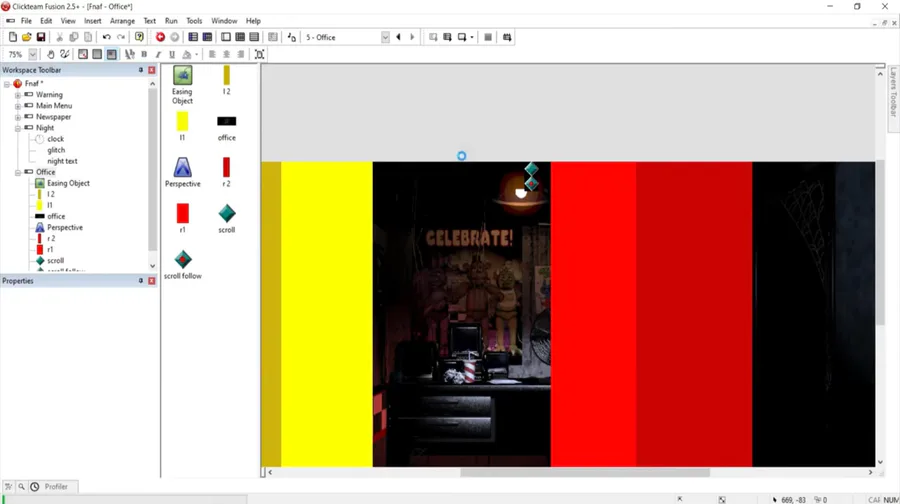The height and width of the screenshot is (504, 900).
Task: Select 'night text' in the workspace tree
Action: tap(62, 161)
